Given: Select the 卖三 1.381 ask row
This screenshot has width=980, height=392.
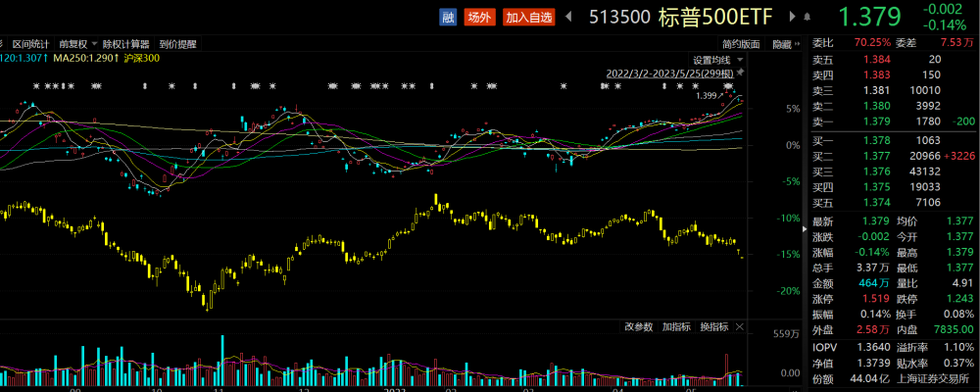Looking at the screenshot, I should [894, 91].
